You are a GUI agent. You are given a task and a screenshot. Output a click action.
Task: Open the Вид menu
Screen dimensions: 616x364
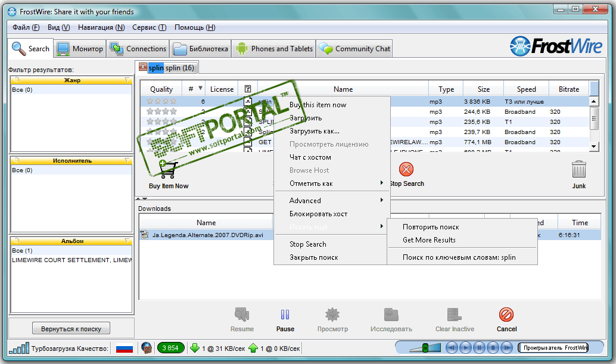click(x=58, y=27)
